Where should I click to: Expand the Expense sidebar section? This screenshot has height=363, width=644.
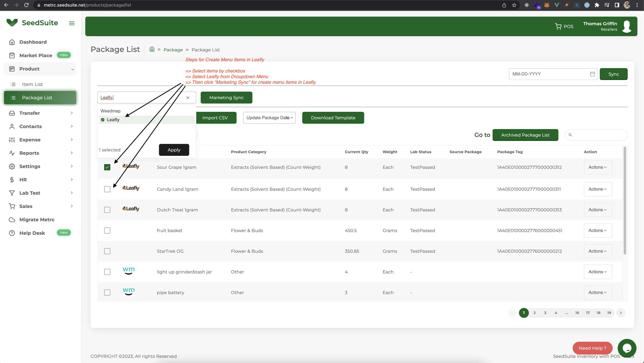click(40, 140)
